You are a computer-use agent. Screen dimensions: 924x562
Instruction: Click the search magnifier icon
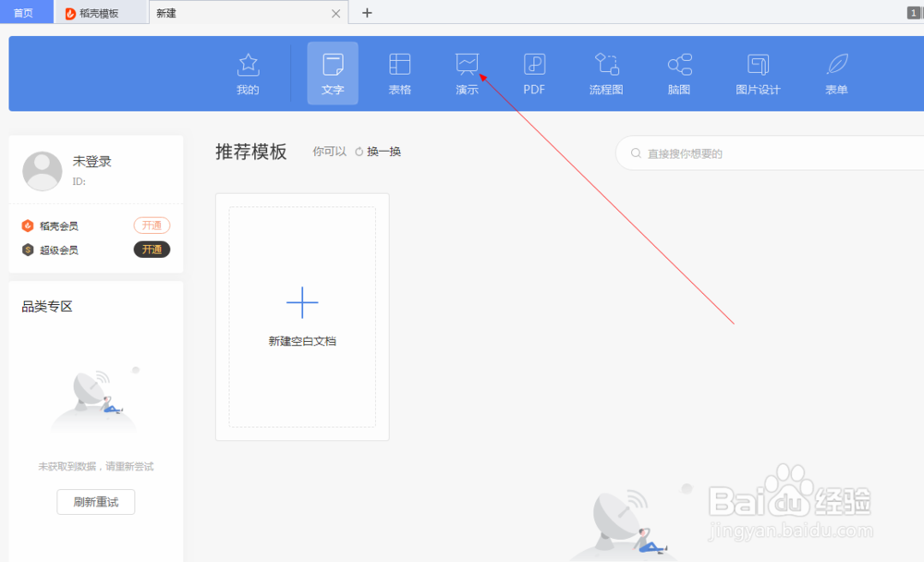coord(636,153)
